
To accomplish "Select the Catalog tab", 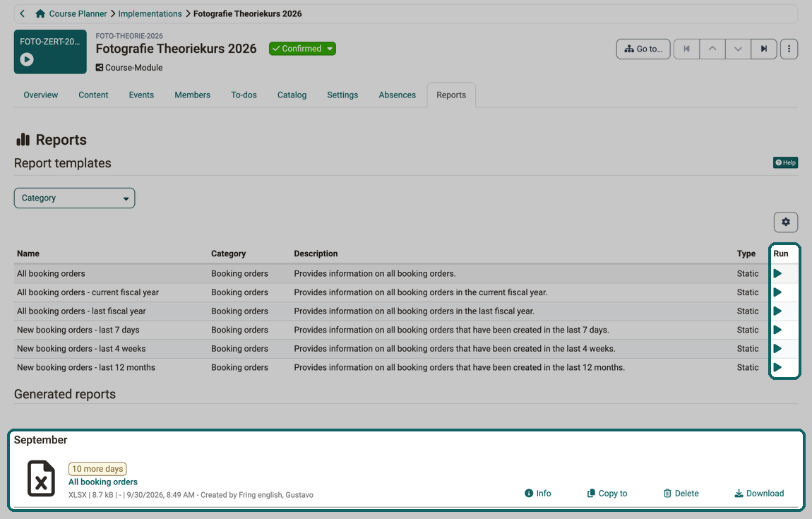I will [292, 95].
